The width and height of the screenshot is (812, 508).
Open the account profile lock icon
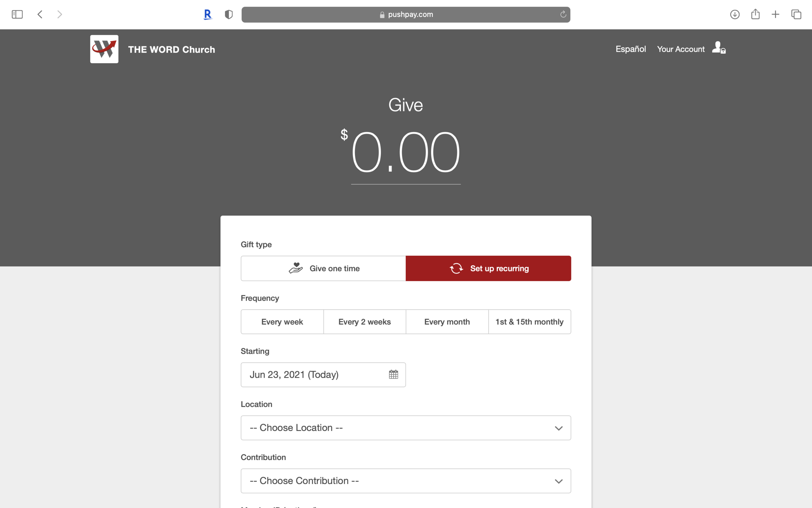pos(719,48)
